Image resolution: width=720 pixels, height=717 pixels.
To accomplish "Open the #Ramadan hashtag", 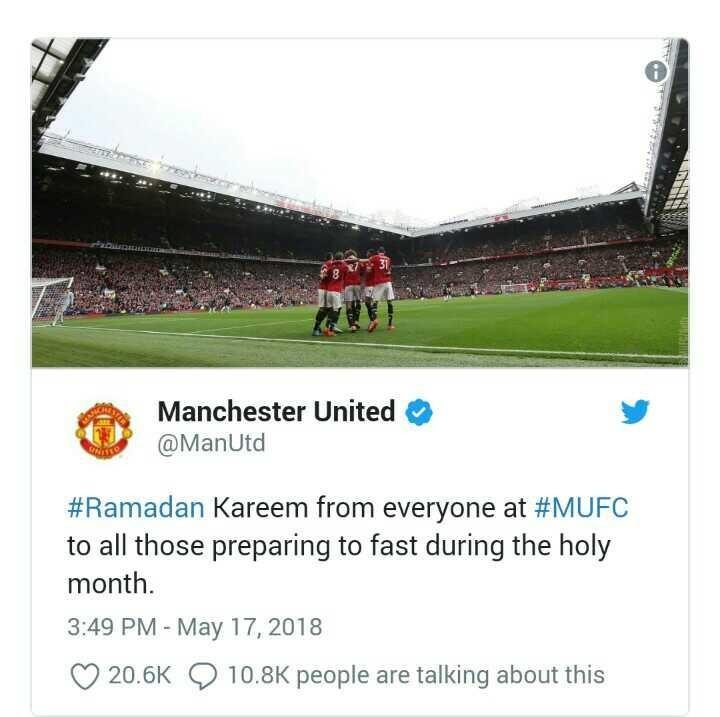I will point(136,508).
